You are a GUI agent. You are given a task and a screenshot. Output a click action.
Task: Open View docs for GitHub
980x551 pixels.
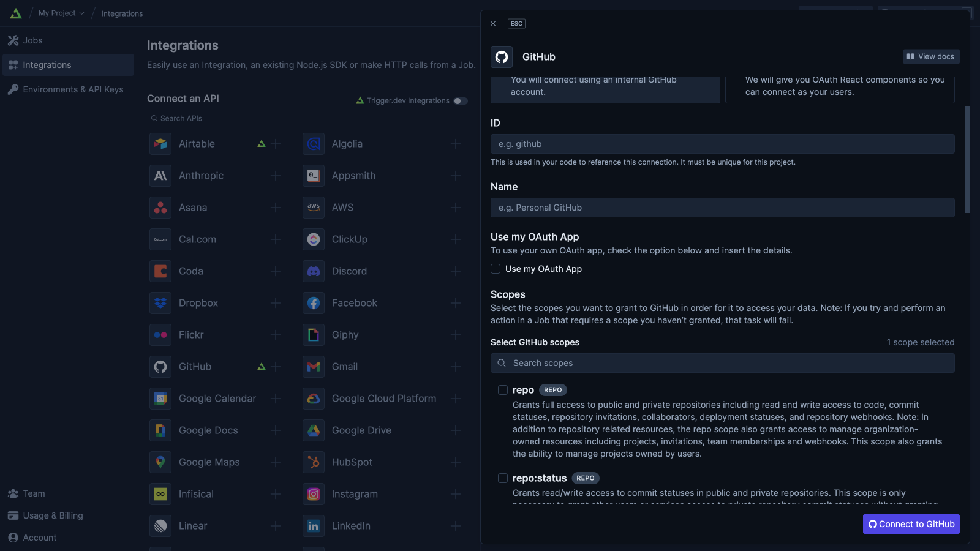click(x=931, y=57)
